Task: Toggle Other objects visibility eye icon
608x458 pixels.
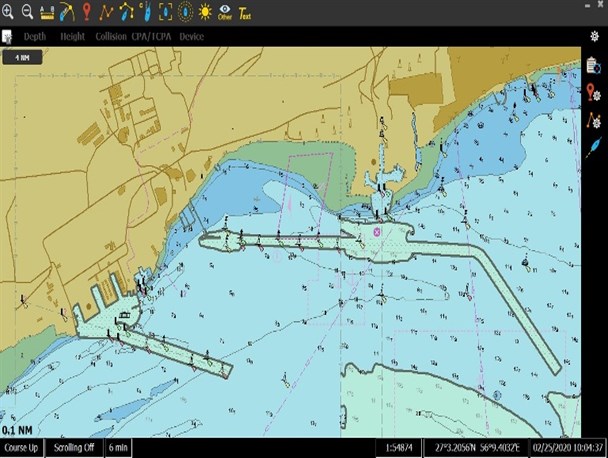Action: click(x=224, y=12)
